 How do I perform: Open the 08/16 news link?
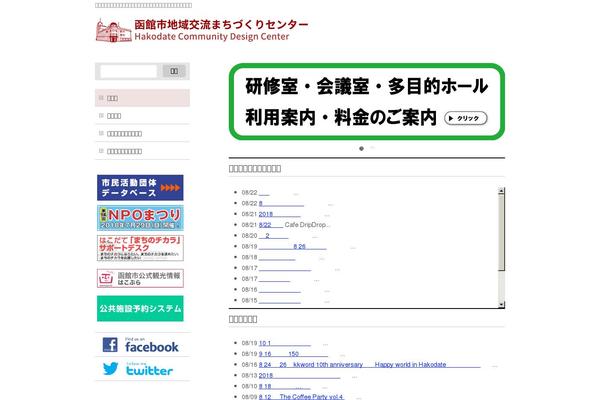[x=280, y=289]
